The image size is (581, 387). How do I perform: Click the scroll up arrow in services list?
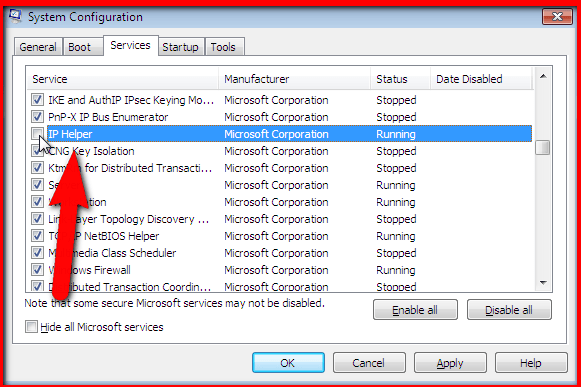click(543, 76)
